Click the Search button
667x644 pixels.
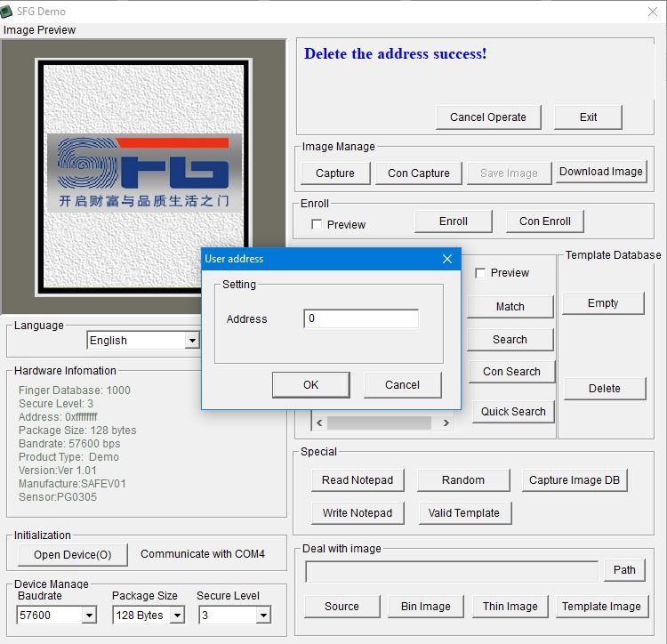pos(510,340)
